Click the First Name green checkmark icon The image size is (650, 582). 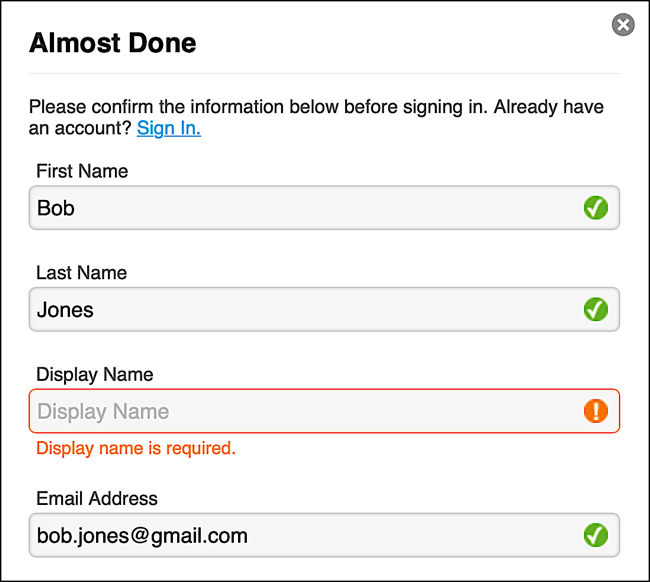[x=595, y=208]
